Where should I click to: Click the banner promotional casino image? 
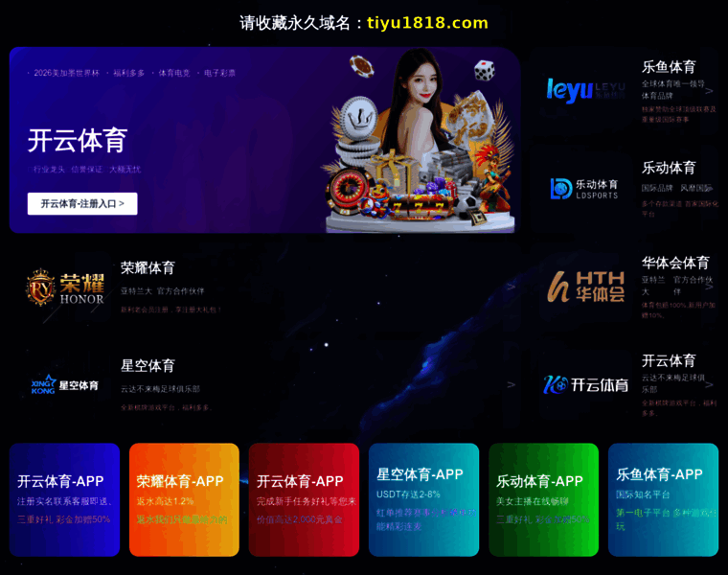tap(421, 141)
